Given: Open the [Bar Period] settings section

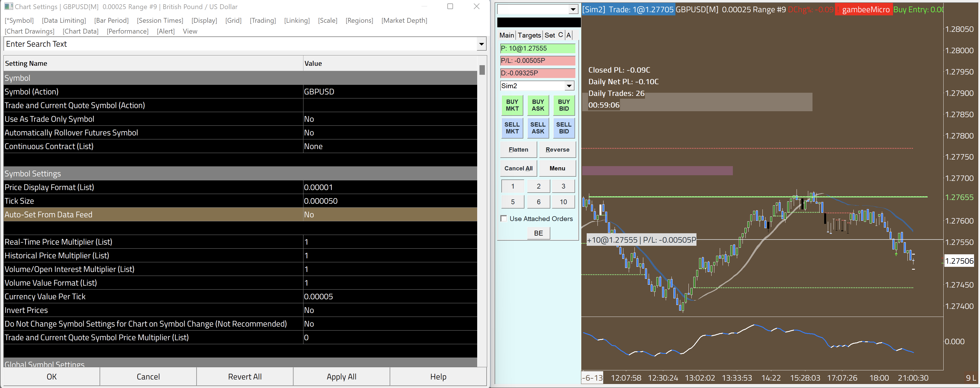Looking at the screenshot, I should click(x=111, y=20).
